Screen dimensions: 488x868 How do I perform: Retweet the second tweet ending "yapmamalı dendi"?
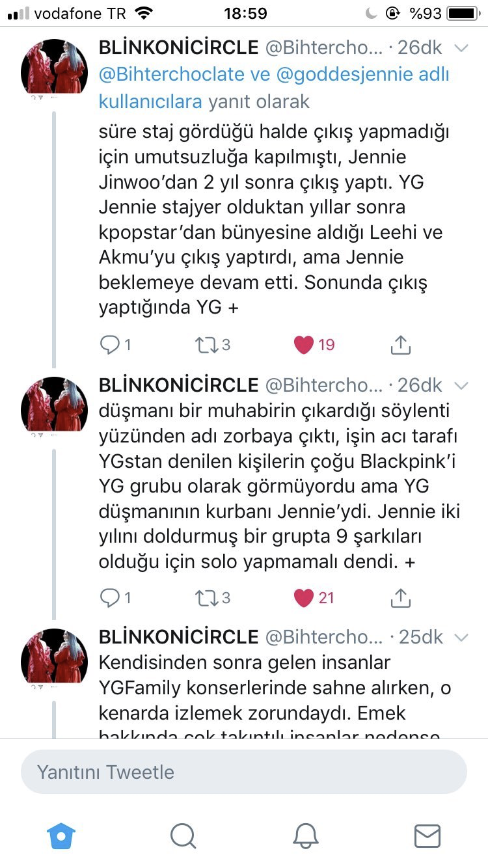(x=207, y=597)
